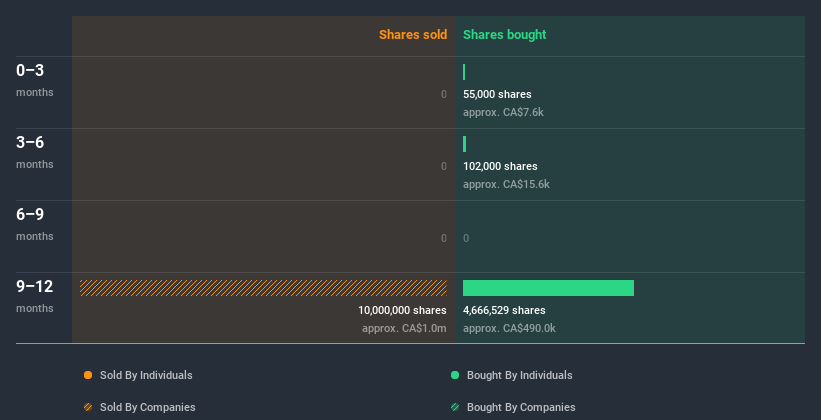Click the approx. CA$490.0k value
Image resolution: width=821 pixels, height=420 pixels.
coord(509,329)
